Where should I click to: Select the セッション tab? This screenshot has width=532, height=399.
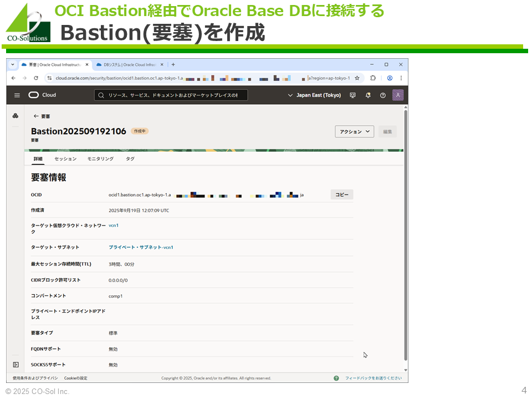(65, 159)
